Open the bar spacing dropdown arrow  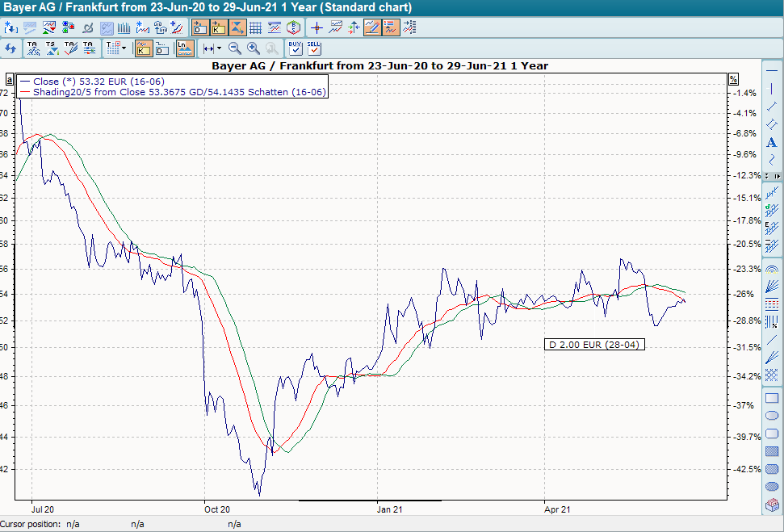pyautogui.click(x=218, y=48)
